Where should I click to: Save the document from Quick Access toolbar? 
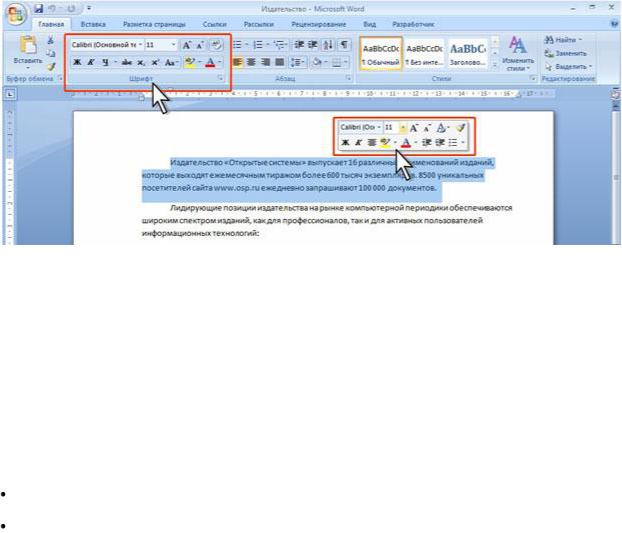[x=38, y=8]
